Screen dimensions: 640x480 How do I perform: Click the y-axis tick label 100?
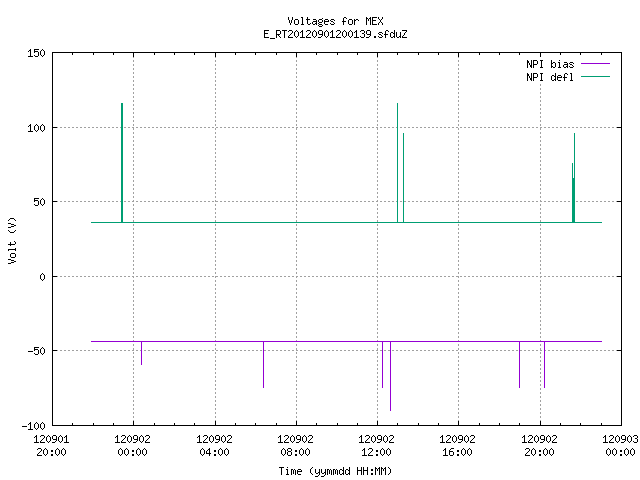pyautogui.click(x=36, y=128)
